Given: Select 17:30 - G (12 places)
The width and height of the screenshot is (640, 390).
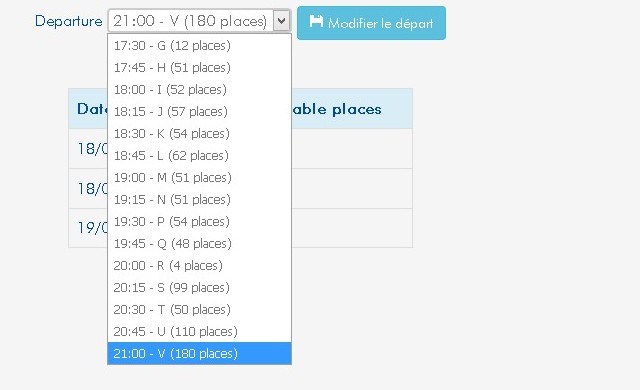Looking at the screenshot, I should click(x=199, y=45).
